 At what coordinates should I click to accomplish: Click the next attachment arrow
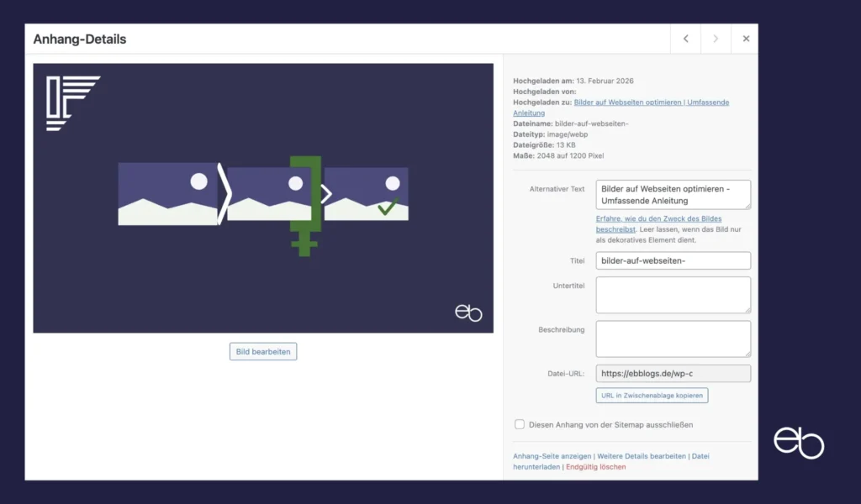[x=714, y=39]
